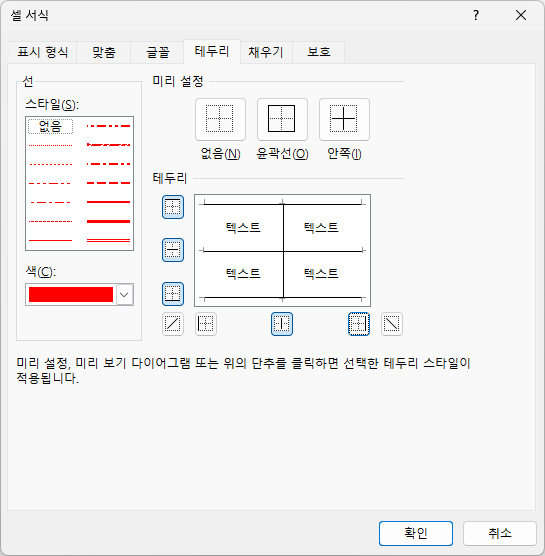Image resolution: width=545 pixels, height=556 pixels.
Task: Click the 색(C) label
Action: click(41, 272)
